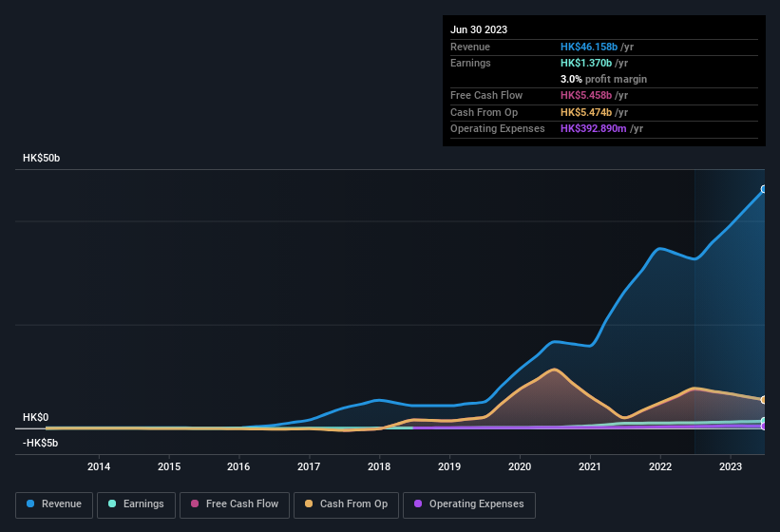
Task: Click the teal Earnings endpoint marker
Action: [x=764, y=421]
